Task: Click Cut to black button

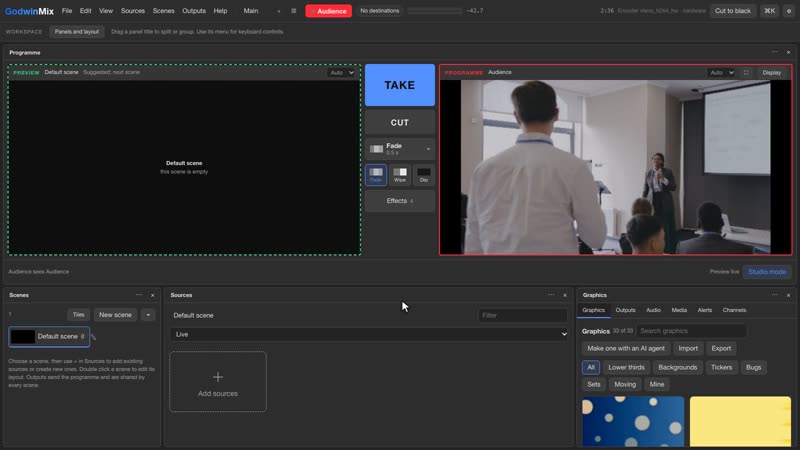Action: pyautogui.click(x=733, y=11)
